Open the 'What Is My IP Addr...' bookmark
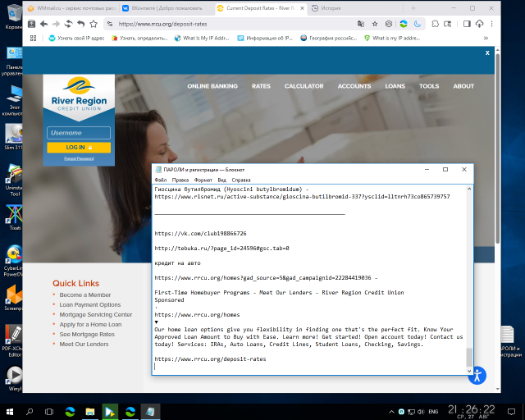 pyautogui.click(x=202, y=39)
